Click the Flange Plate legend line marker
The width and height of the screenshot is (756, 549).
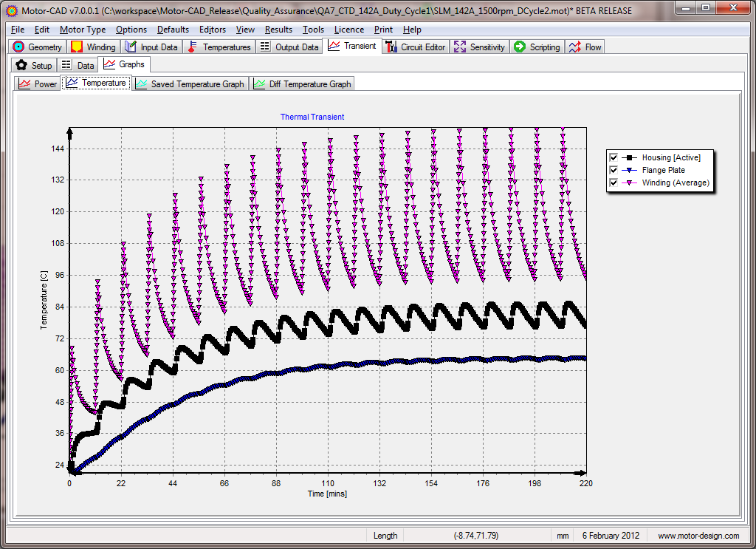[x=630, y=170]
